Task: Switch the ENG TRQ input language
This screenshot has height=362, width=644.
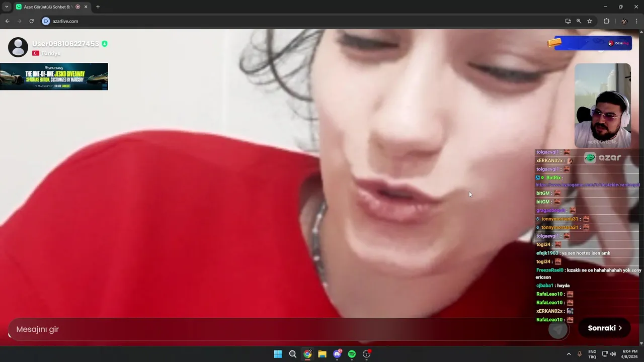Action: 592,354
